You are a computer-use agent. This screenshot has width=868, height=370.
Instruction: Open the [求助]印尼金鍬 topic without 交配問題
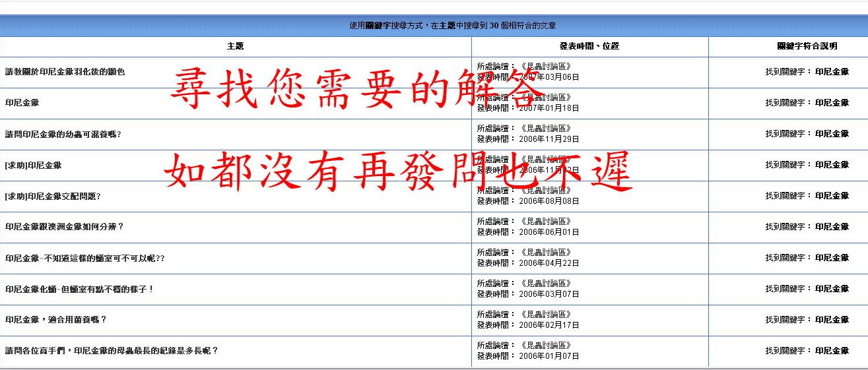click(33, 165)
